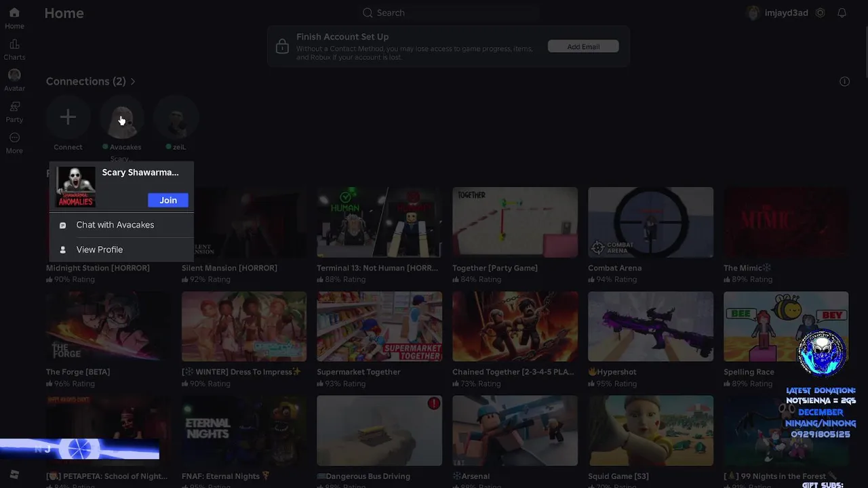This screenshot has height=488, width=868.
Task: Click the Add Email button
Action: click(583, 46)
